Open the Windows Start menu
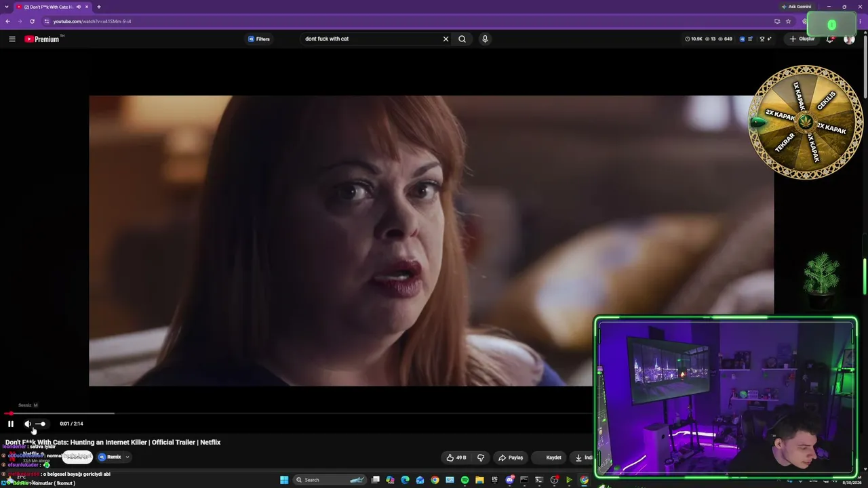The height and width of the screenshot is (488, 868). (x=284, y=480)
